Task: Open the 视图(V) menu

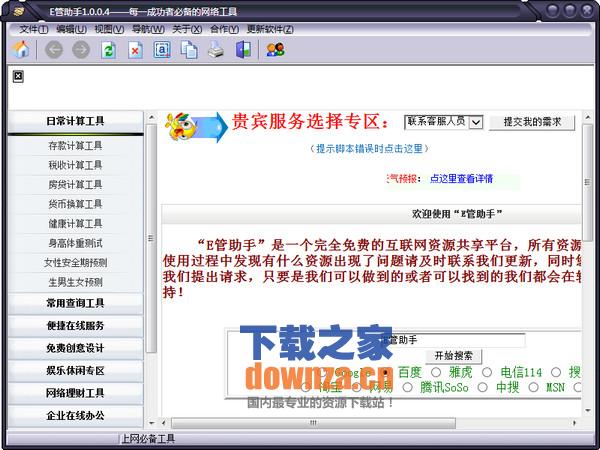Action: click(x=109, y=29)
